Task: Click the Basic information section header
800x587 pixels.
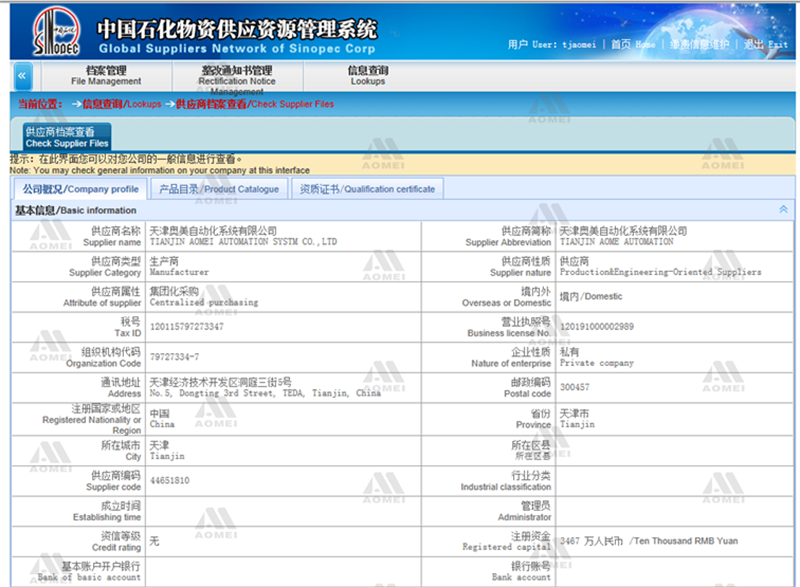Action: coord(402,210)
